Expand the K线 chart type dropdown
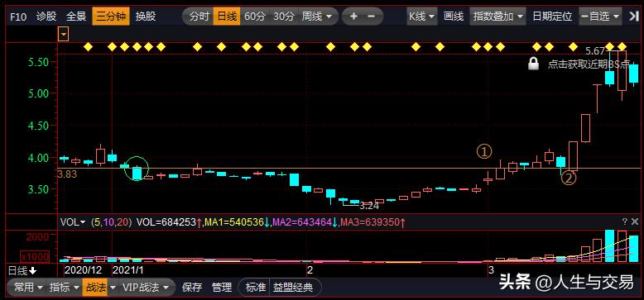 click(422, 17)
